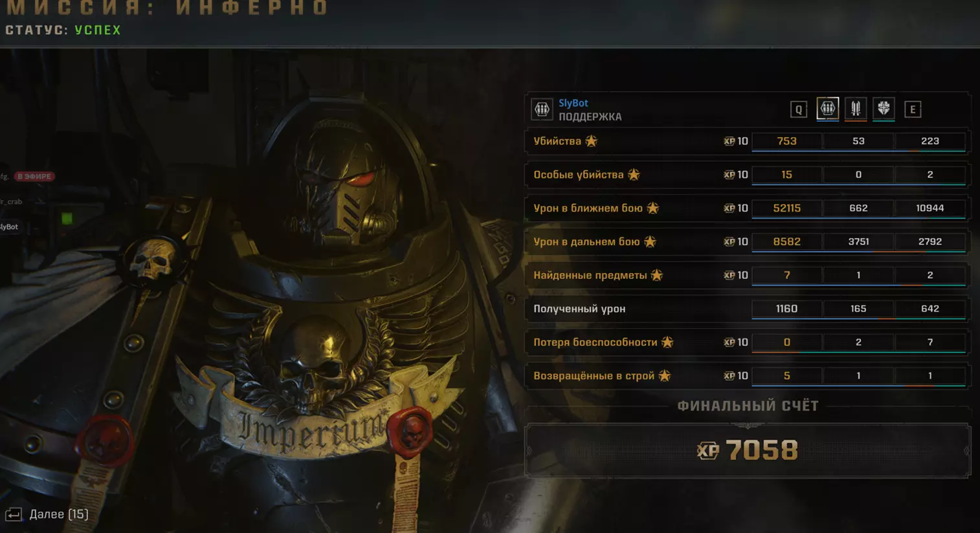Click the Enter key icon beside Далее
Viewport: 980px width, 533px height.
14,515
